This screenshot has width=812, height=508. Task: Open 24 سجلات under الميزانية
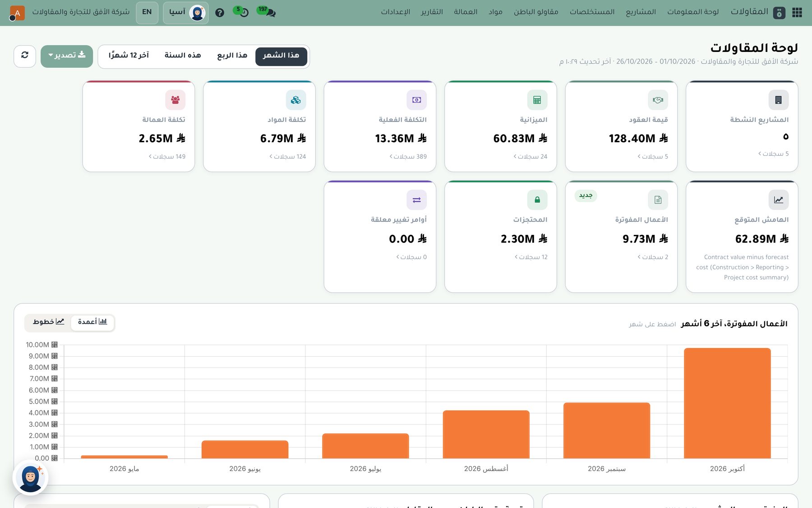(530, 157)
